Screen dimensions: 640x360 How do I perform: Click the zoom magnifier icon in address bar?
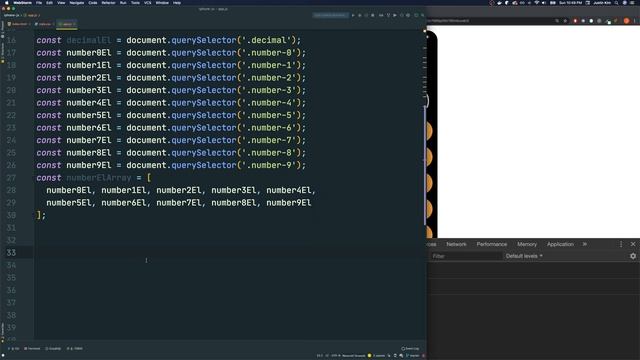(557, 20)
